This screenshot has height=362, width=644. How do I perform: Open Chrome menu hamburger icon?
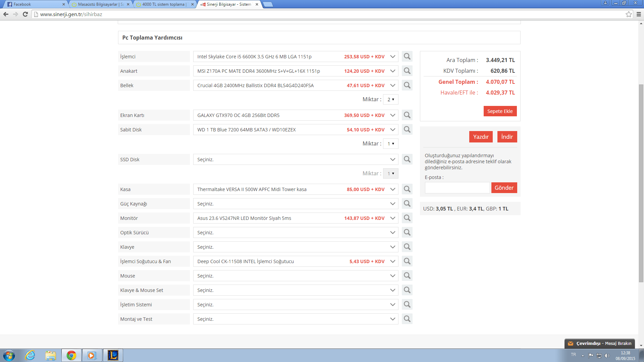pos(639,14)
